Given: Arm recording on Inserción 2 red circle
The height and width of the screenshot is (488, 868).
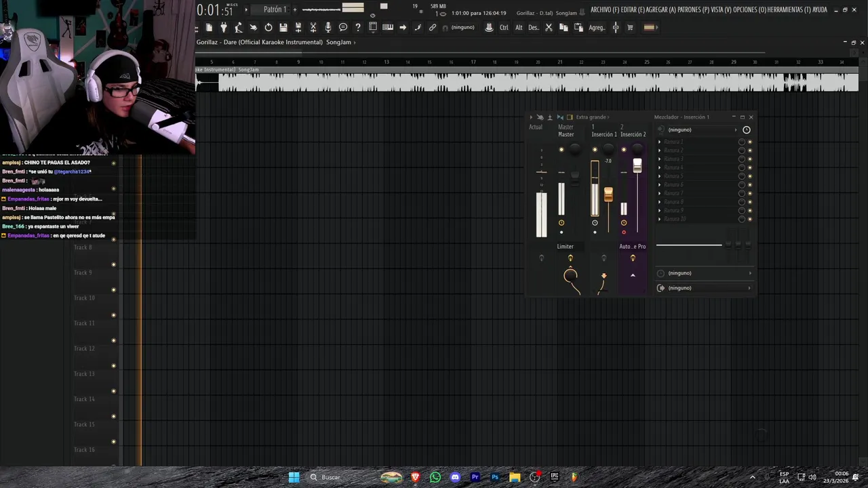Looking at the screenshot, I should 624,232.
